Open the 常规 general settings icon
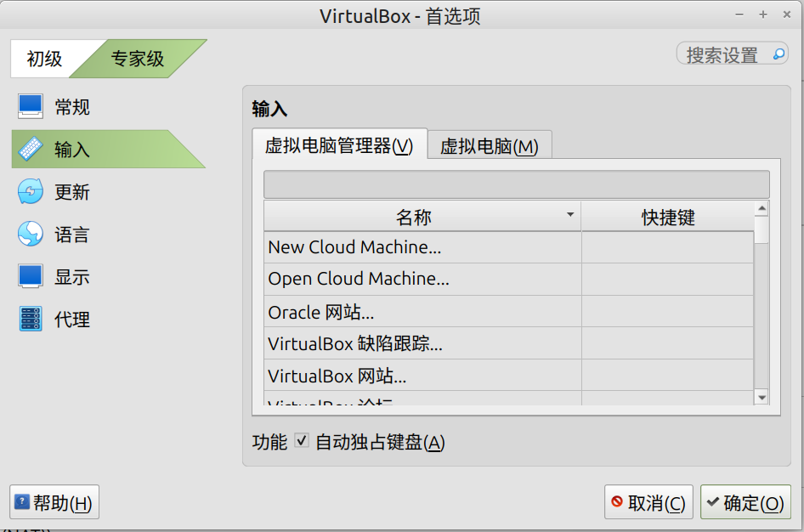Viewport: 804px width, 532px height. [31, 106]
